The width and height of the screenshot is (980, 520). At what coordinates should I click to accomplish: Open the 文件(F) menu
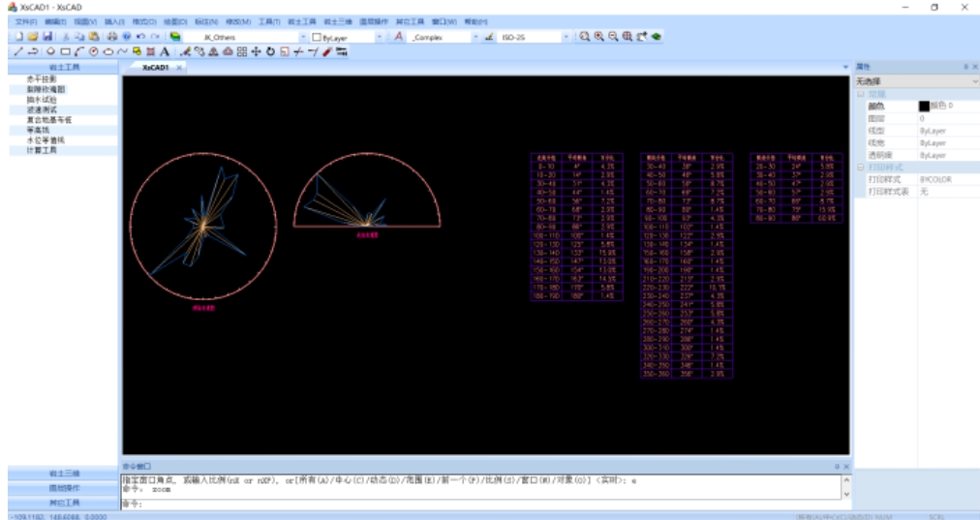coord(26,22)
